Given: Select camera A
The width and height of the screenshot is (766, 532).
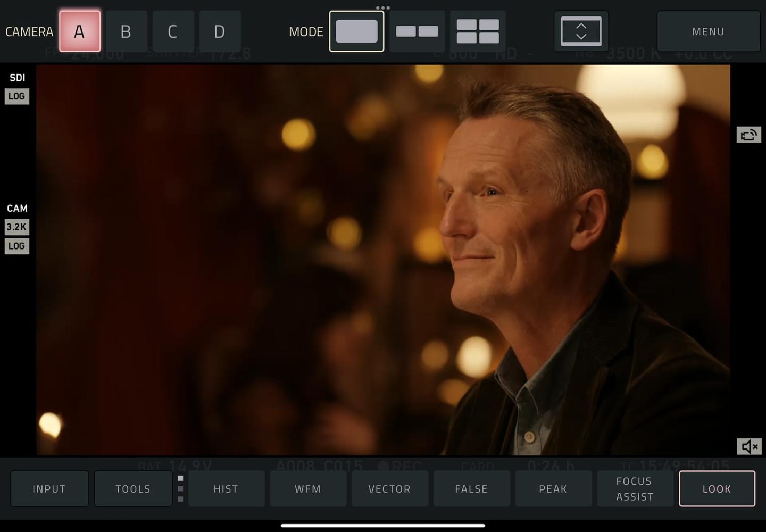Looking at the screenshot, I should click(x=80, y=31).
